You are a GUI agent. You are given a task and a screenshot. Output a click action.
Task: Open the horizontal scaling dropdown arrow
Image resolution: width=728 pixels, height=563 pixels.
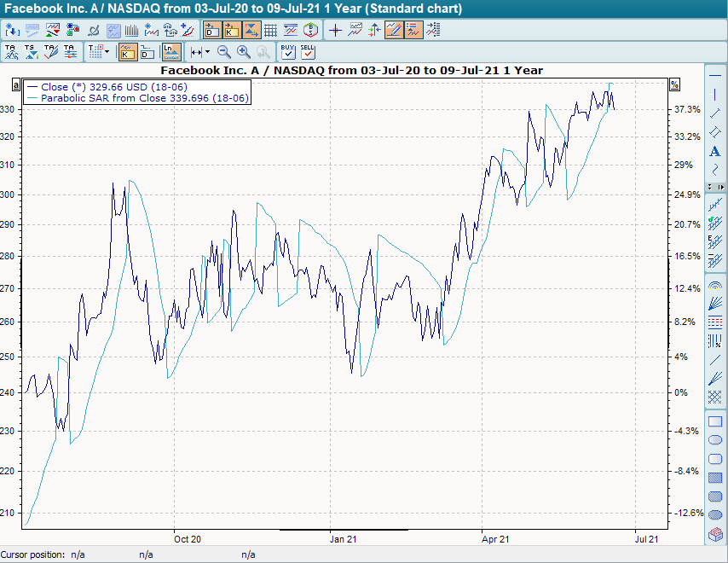207,51
